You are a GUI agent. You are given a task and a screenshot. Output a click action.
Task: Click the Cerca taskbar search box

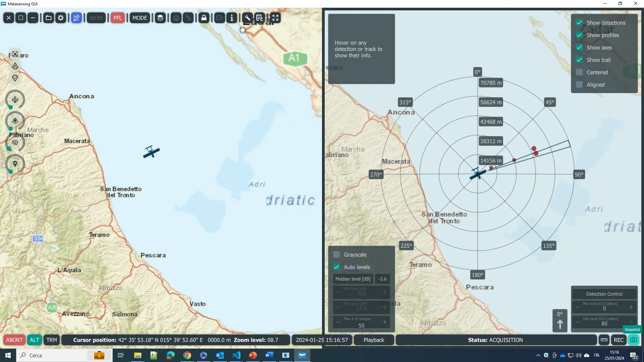click(64, 355)
